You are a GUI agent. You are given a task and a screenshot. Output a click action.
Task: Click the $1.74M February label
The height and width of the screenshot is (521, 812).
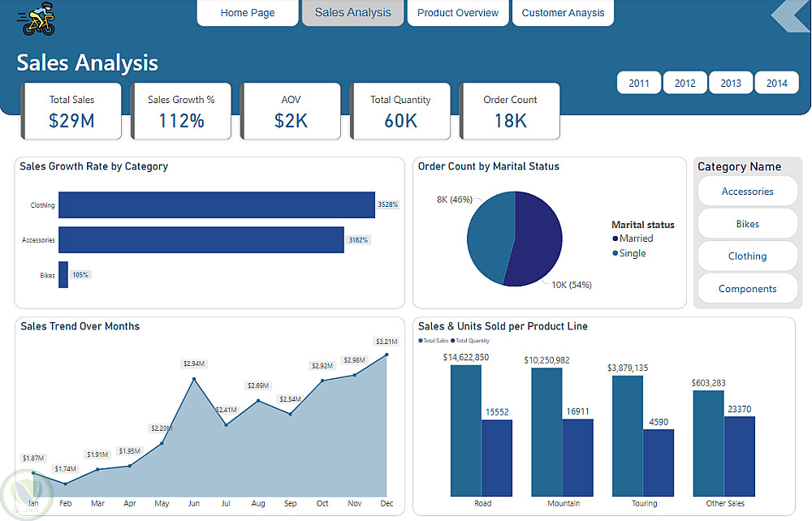[x=65, y=469]
